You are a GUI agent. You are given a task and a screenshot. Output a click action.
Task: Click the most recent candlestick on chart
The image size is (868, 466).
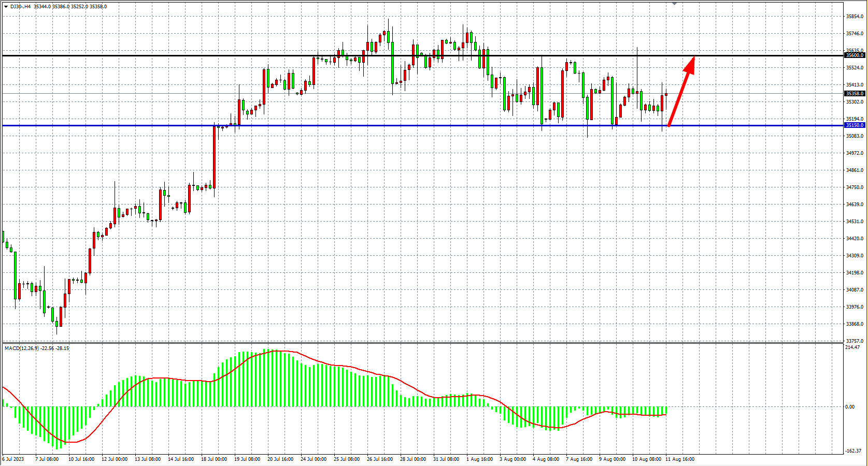[666, 94]
